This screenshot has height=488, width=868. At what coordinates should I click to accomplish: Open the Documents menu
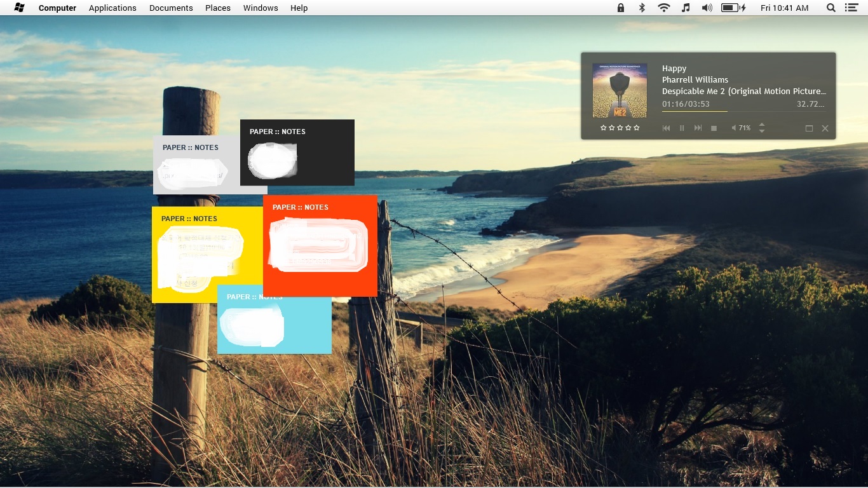pos(171,8)
